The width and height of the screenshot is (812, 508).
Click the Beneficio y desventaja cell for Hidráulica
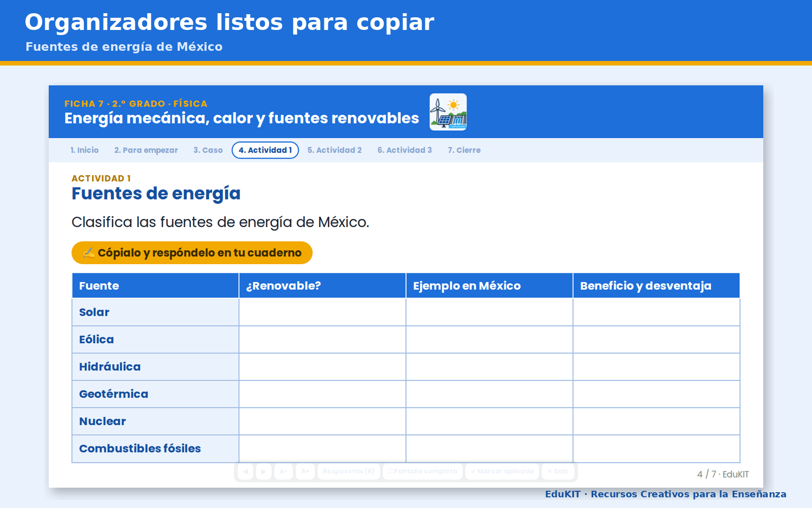click(656, 367)
